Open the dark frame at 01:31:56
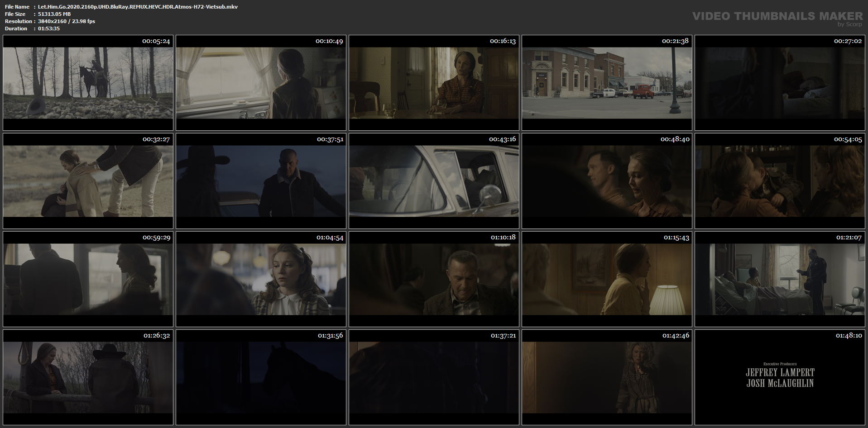This screenshot has width=868, height=428. pyautogui.click(x=261, y=377)
